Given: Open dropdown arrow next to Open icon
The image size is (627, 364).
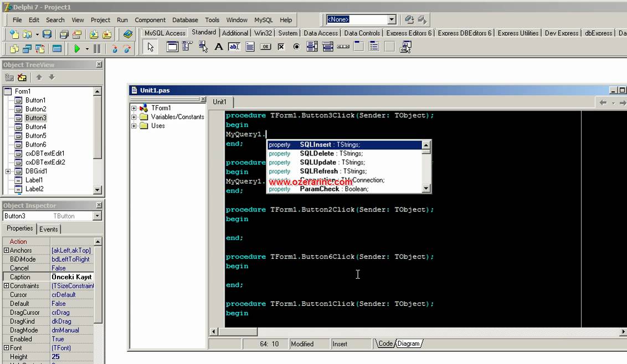Looking at the screenshot, I should click(x=37, y=34).
